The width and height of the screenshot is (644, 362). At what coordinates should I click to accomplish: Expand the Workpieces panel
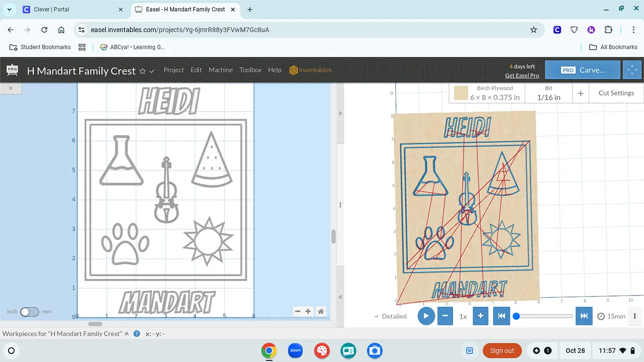click(127, 334)
